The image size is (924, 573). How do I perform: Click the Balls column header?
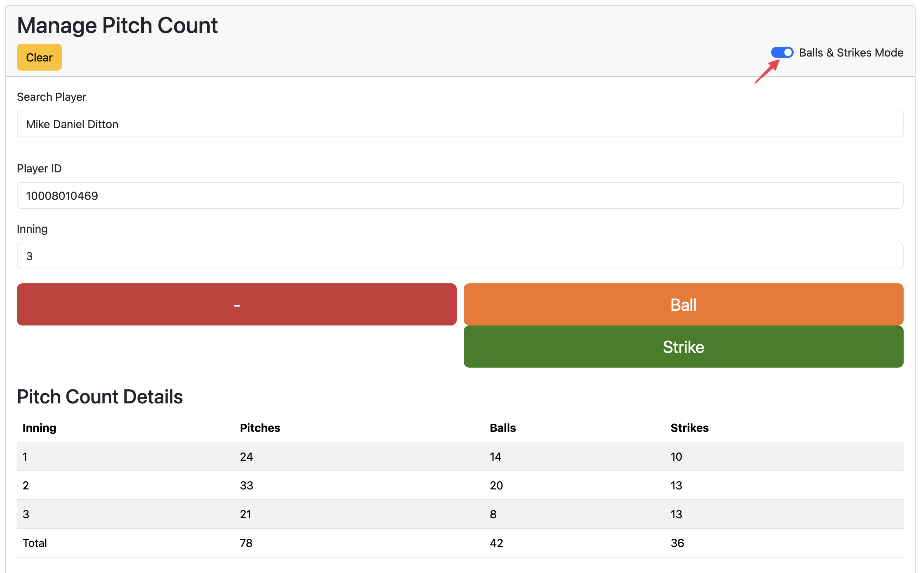coord(502,428)
